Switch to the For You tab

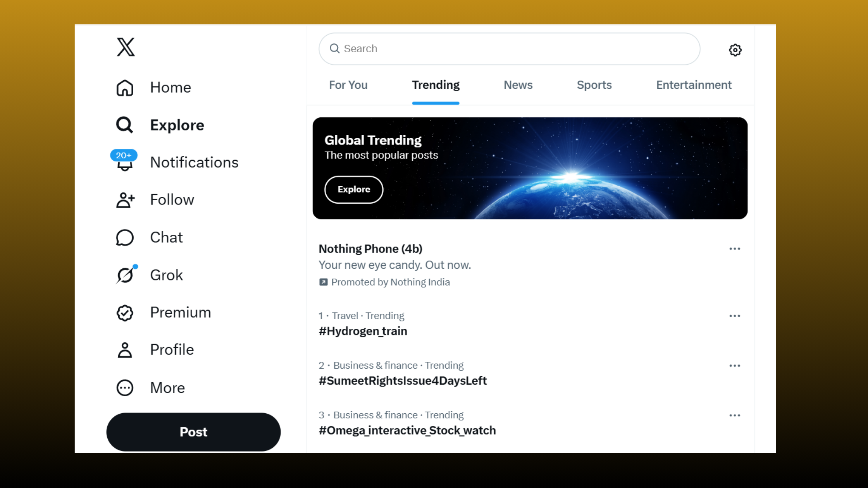[348, 85]
